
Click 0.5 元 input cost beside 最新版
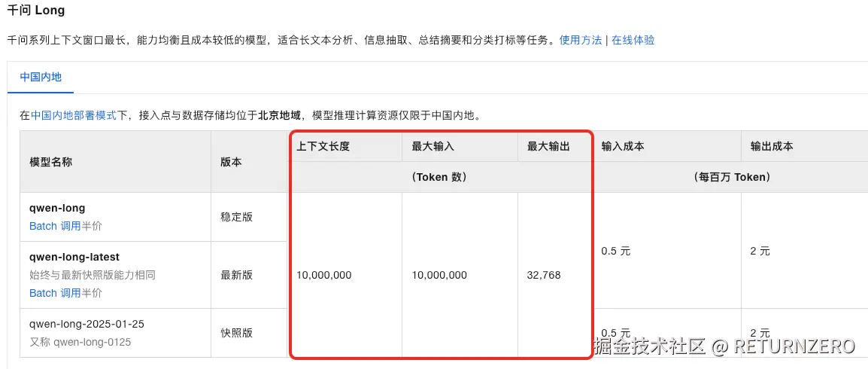[615, 251]
